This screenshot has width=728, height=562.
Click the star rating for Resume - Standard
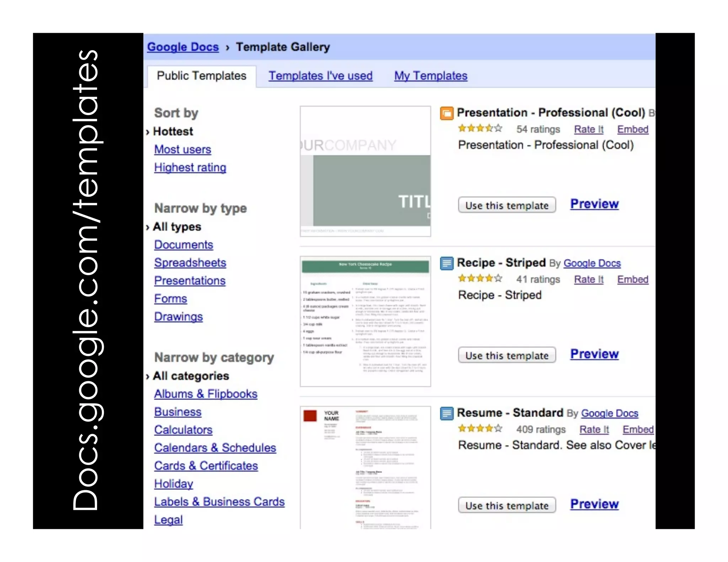pyautogui.click(x=480, y=429)
